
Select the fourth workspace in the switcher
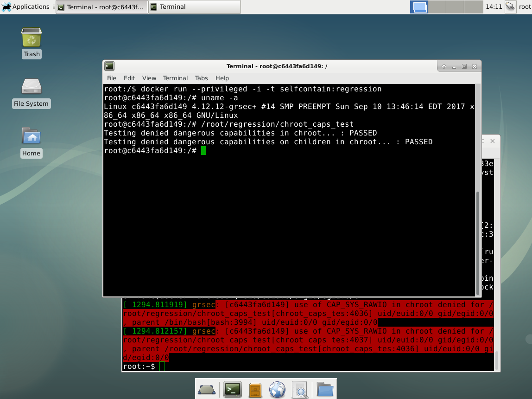pos(473,7)
